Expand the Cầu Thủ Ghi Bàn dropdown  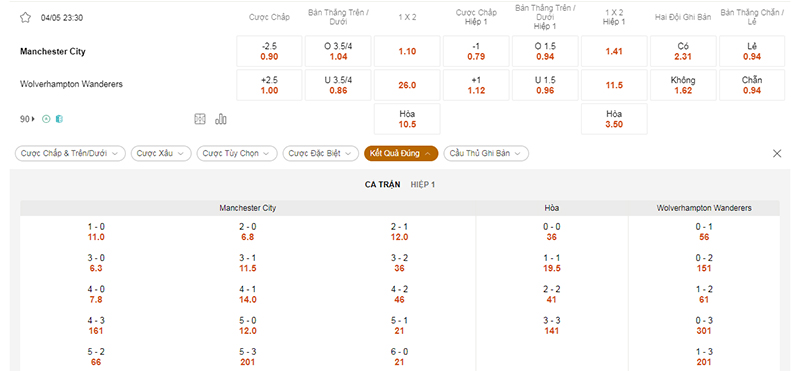[x=486, y=153]
